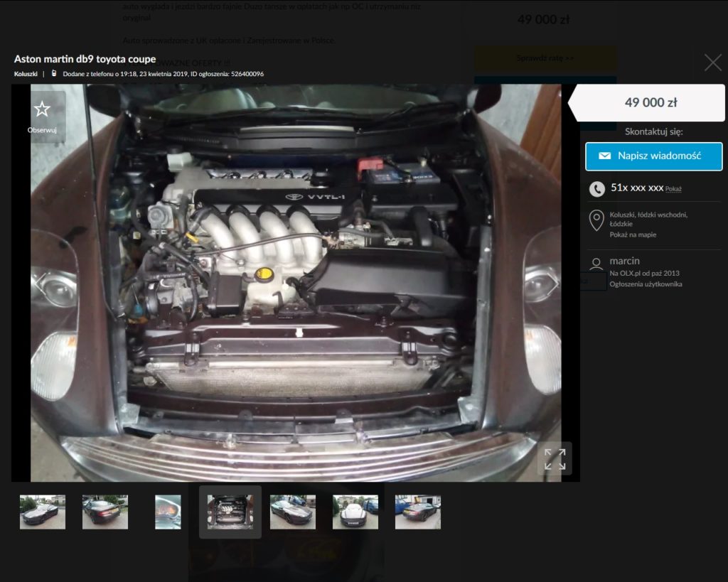Click the mobile phone icon beside Dodane z telefonu
The height and width of the screenshot is (582, 728).
[x=54, y=73]
